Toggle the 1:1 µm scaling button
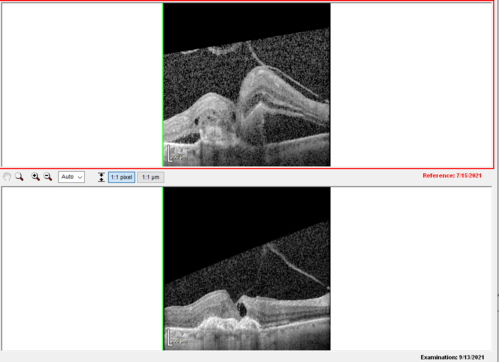The width and height of the screenshot is (499, 362). click(150, 177)
